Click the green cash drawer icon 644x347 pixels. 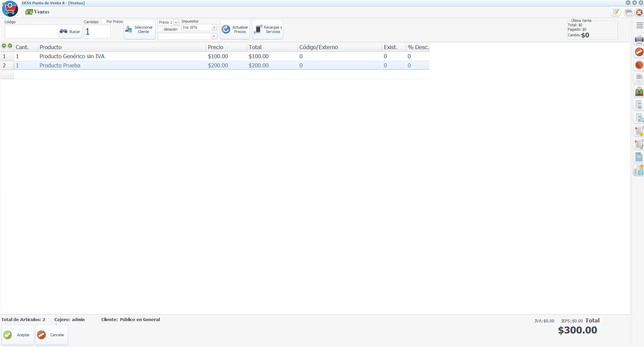coord(639,91)
